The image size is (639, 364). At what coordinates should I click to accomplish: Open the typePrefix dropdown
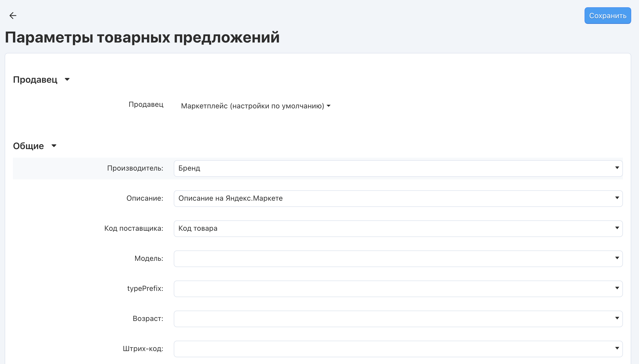(398, 289)
